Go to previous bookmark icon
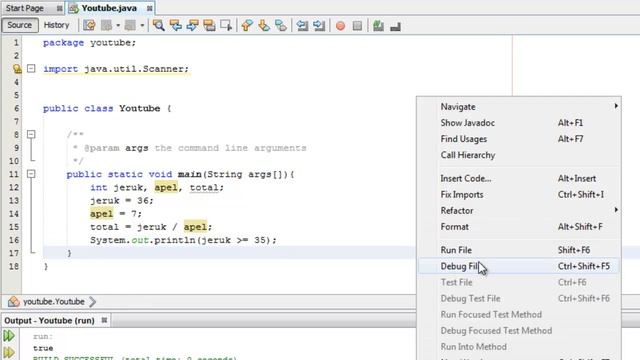 pos(247,25)
